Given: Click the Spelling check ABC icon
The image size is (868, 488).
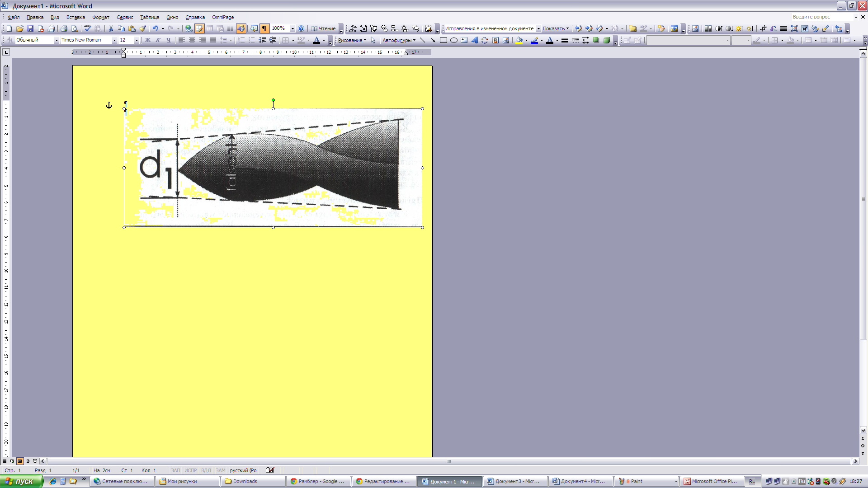Looking at the screenshot, I should pyautogui.click(x=87, y=28).
